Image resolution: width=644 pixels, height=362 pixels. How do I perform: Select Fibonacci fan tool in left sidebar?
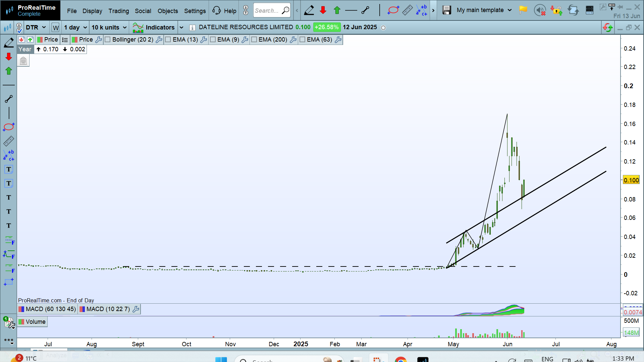click(9, 254)
